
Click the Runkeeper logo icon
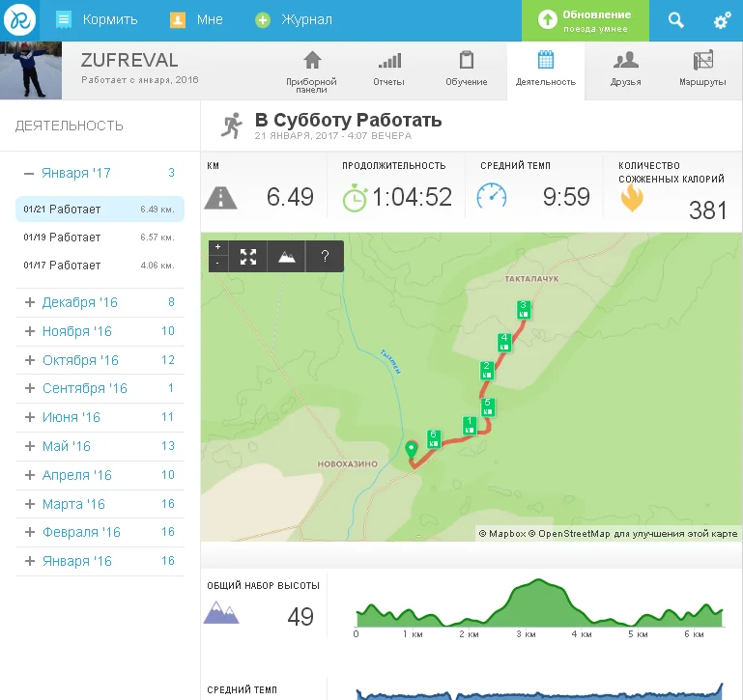click(20, 20)
